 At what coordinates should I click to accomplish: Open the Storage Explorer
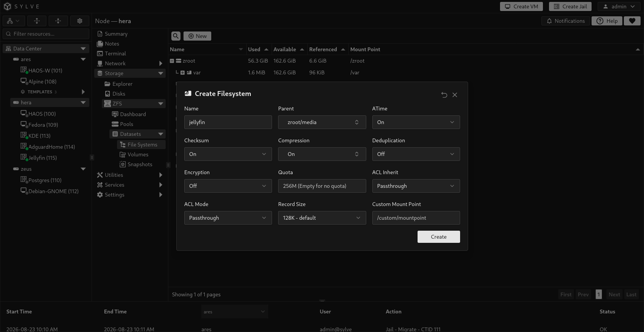pos(133,84)
